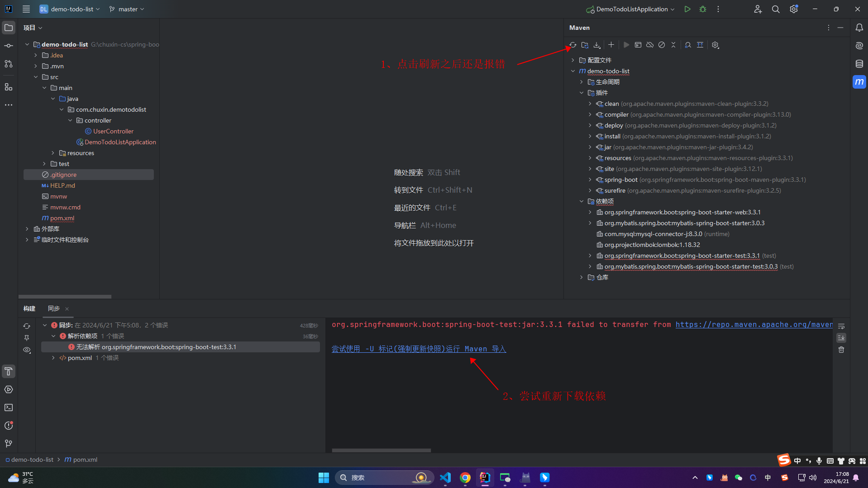Viewport: 868px width, 488px height.
Task: Click rerun sync icon in build panel
Action: (x=27, y=326)
